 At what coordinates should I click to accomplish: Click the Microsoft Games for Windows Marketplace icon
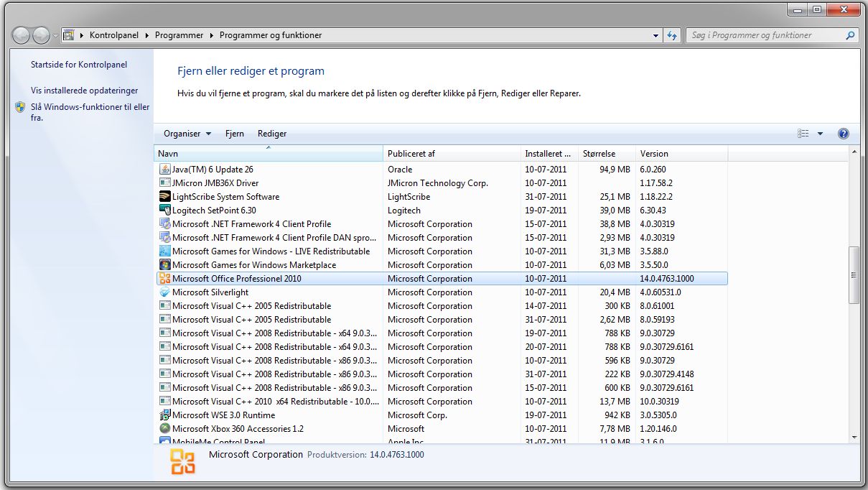click(x=164, y=265)
